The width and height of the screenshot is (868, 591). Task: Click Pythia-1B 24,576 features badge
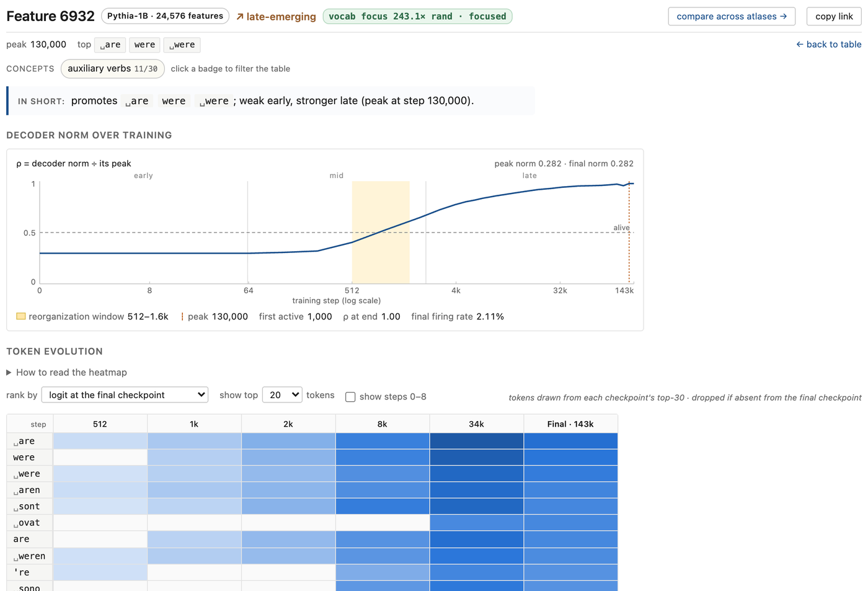click(x=165, y=16)
